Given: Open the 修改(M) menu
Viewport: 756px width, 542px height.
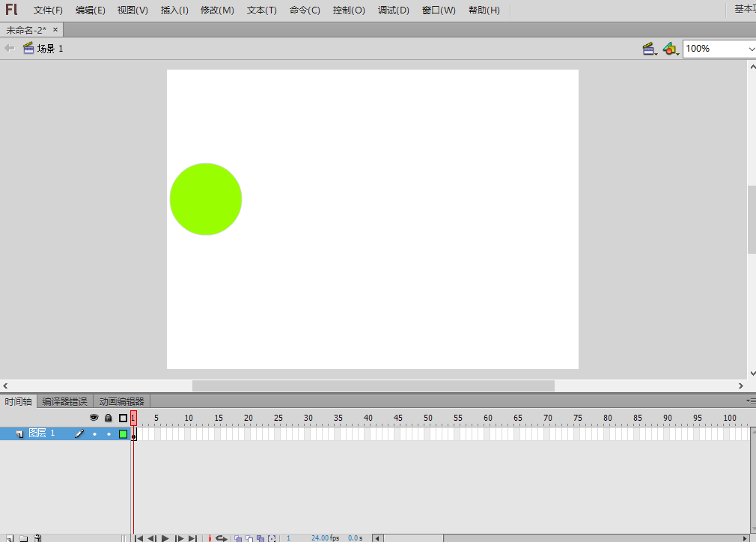Looking at the screenshot, I should point(218,10).
